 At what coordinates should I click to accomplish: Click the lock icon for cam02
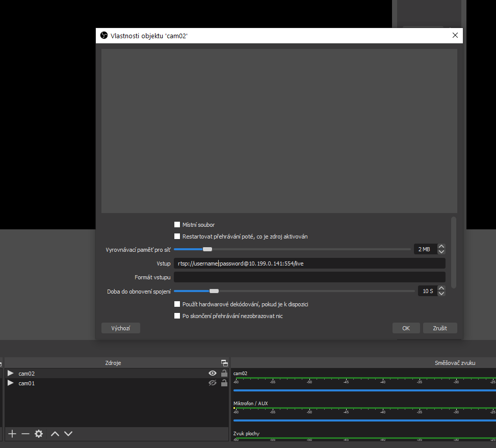click(224, 374)
